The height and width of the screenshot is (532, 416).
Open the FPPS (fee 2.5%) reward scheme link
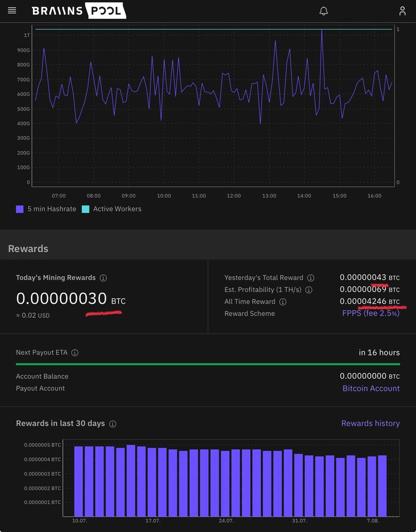tap(371, 313)
